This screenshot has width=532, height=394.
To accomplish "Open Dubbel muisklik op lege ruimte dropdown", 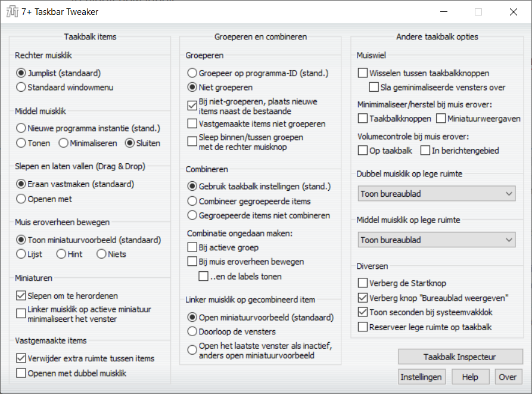I will tap(437, 194).
